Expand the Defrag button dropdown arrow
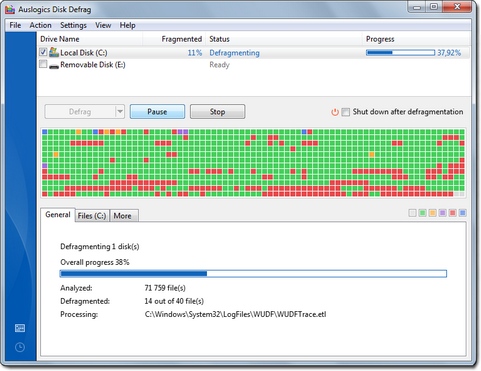The width and height of the screenshot is (481, 371). [x=120, y=111]
